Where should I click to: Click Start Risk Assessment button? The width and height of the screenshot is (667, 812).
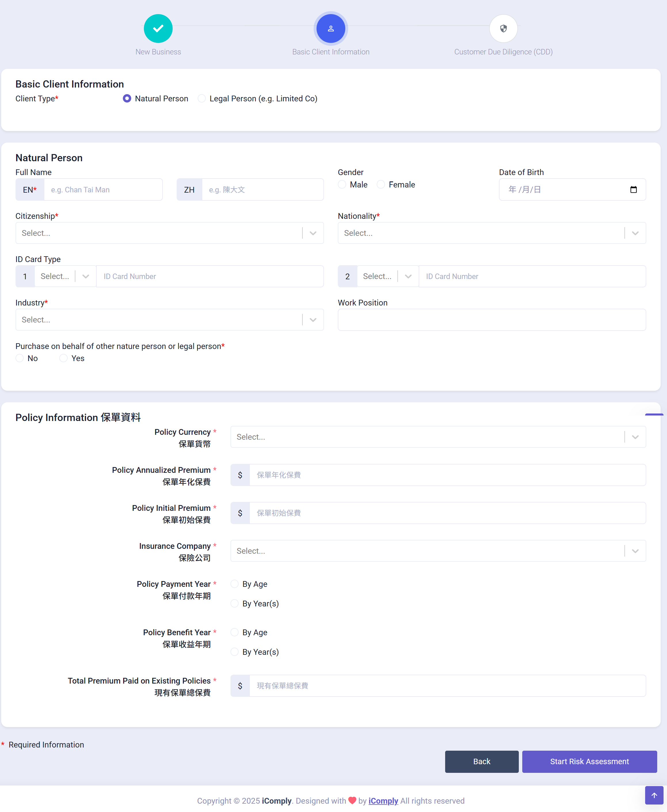point(589,762)
